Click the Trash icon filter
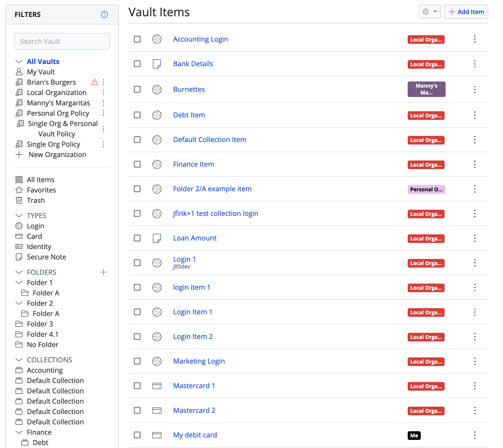The width and height of the screenshot is (503, 448). click(19, 200)
